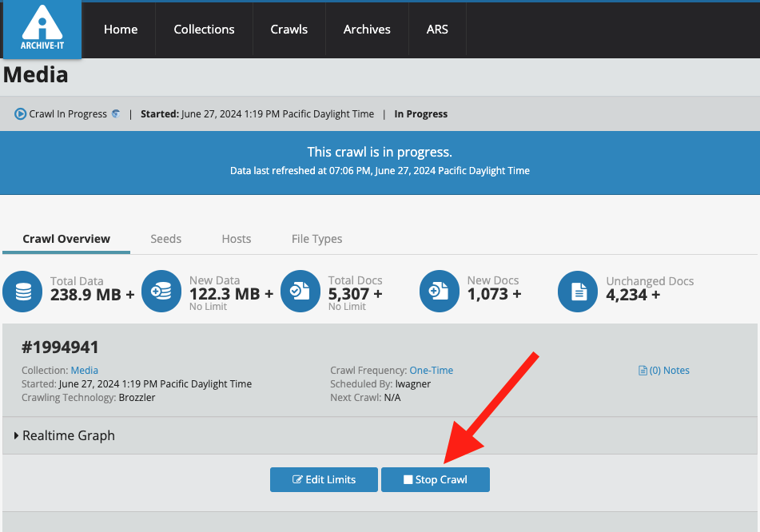Click the Archive-It logo
Image resolution: width=760 pixels, height=532 pixels.
point(42,30)
